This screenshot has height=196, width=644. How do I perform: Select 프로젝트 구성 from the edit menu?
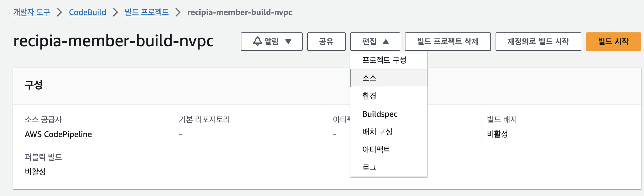pyautogui.click(x=386, y=60)
